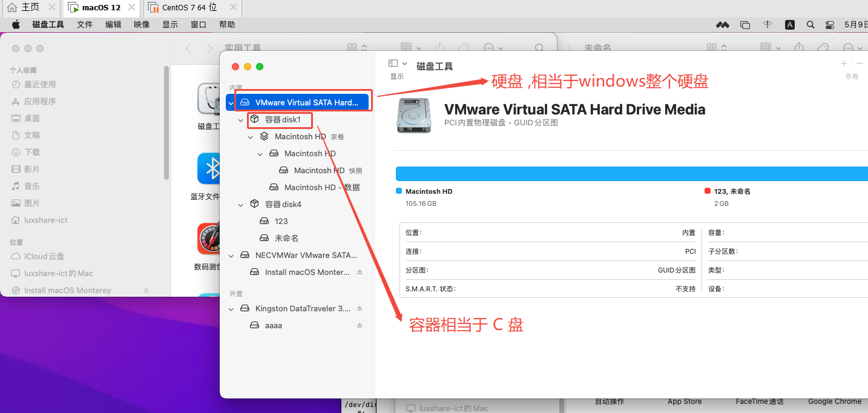
Task: Click the input source A icon
Action: 790,25
